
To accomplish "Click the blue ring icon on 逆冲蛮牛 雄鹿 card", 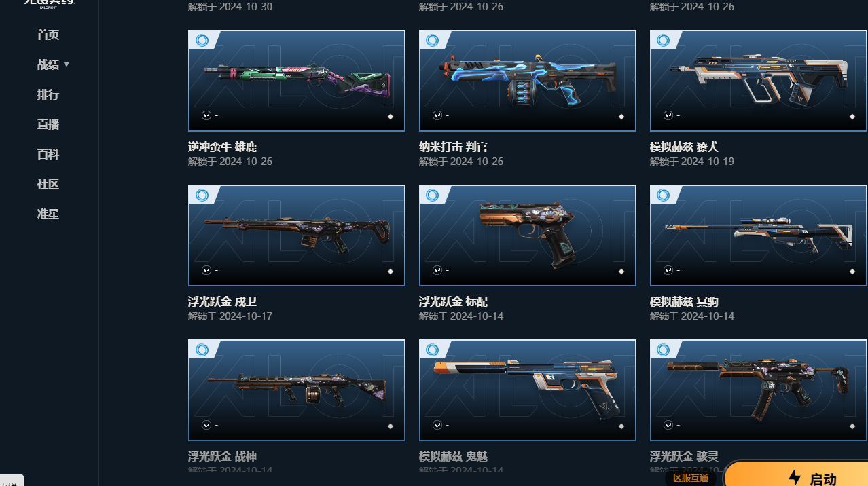I will tap(202, 41).
